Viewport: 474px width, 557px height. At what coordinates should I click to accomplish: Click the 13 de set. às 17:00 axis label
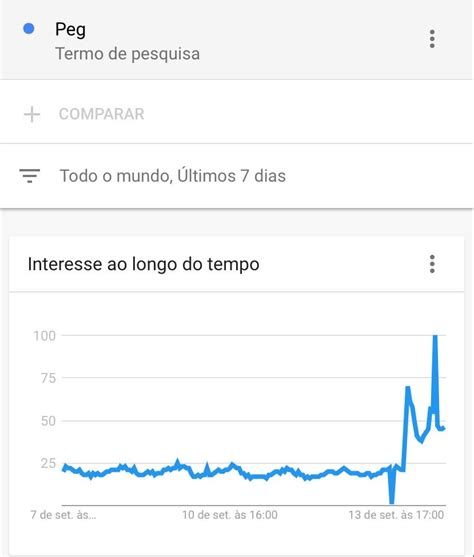pyautogui.click(x=396, y=515)
